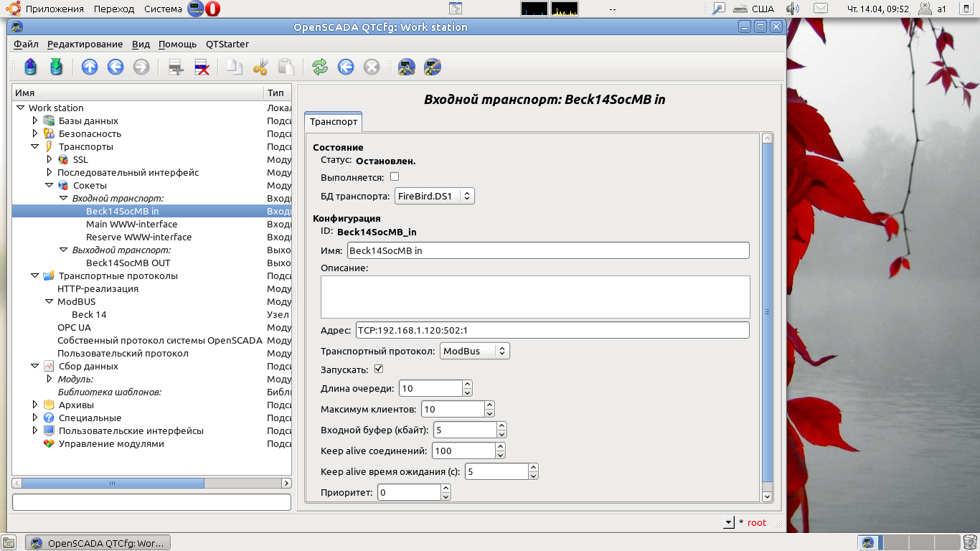Click the Load from database toolbar icon
This screenshot has width=980, height=551.
(30, 67)
